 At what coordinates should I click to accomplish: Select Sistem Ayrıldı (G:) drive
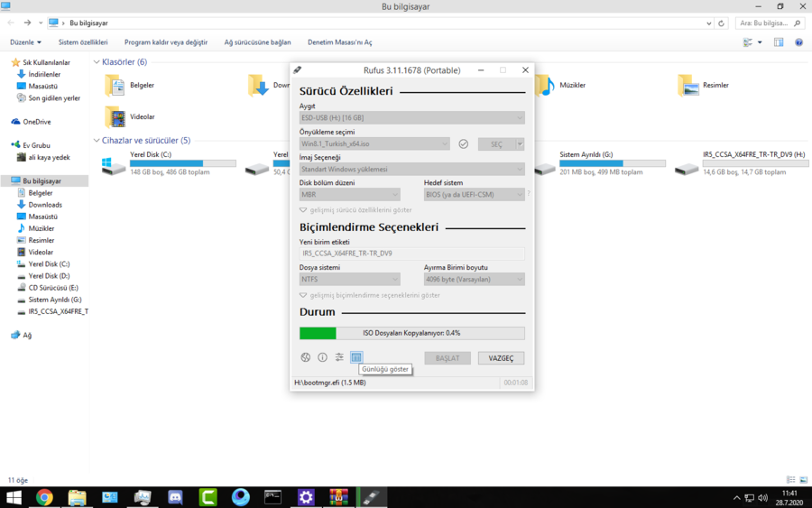600,163
